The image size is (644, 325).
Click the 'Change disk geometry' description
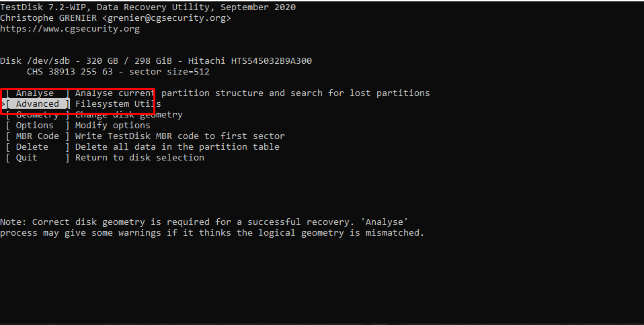coord(128,115)
